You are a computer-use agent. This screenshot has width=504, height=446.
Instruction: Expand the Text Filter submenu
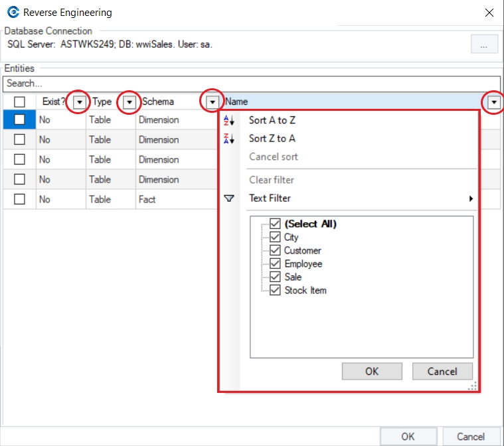click(471, 198)
